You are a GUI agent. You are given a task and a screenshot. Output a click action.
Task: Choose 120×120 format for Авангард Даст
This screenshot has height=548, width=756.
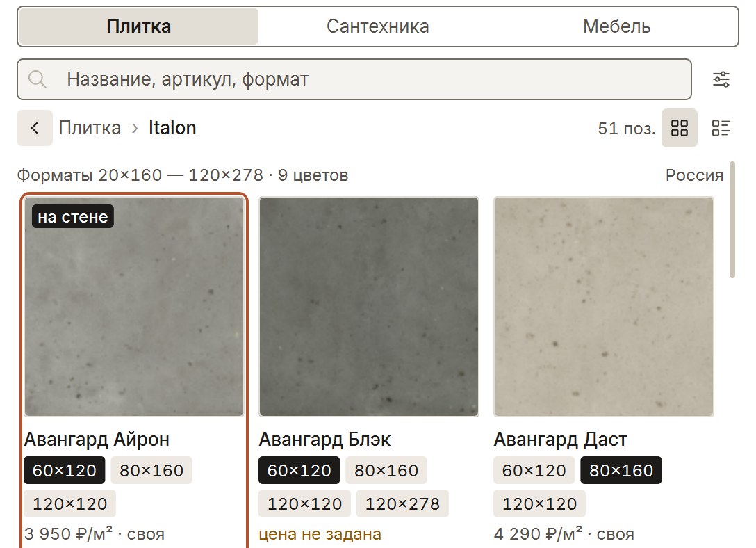point(539,503)
